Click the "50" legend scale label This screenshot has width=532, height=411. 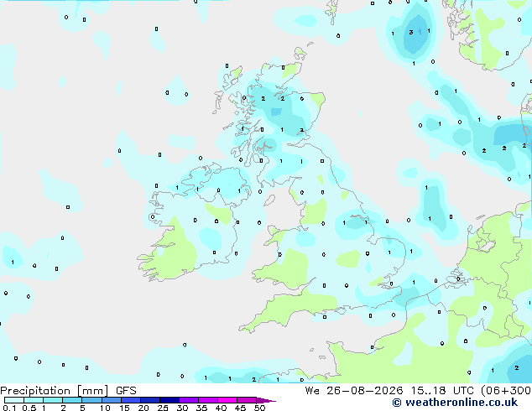[259, 408]
